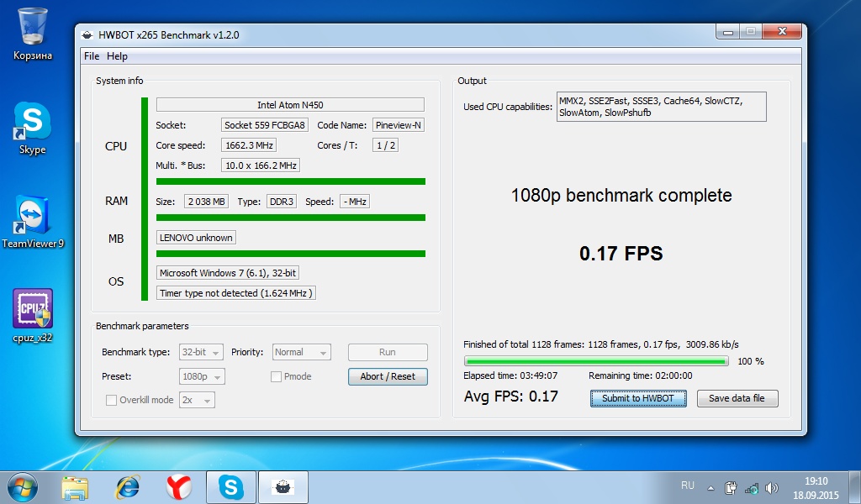Click the Windows Start button

click(23, 487)
